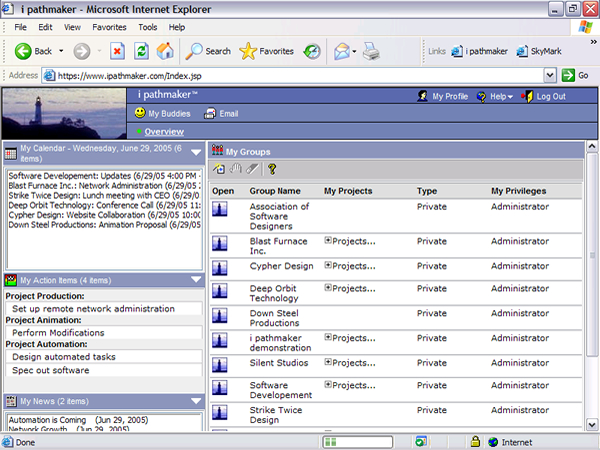The width and height of the screenshot is (600, 450).
Task: Click the My Groups scrollbar down arrow
Action: tap(592, 424)
